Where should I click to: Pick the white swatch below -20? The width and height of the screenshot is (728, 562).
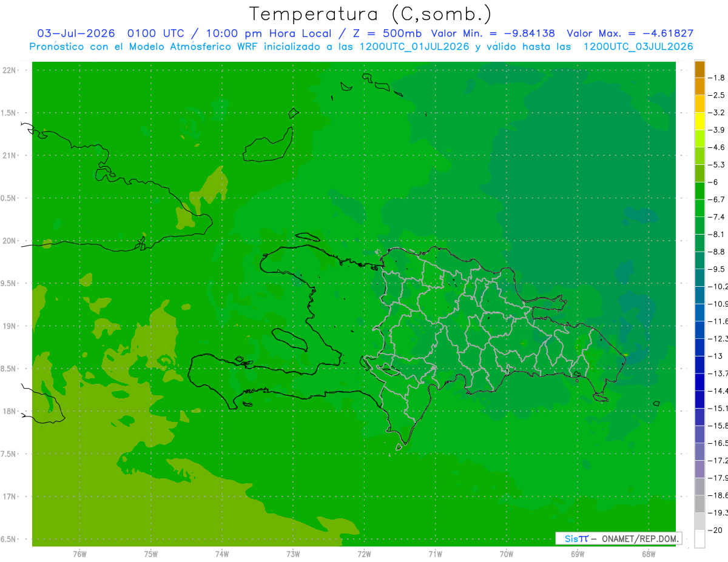(699, 539)
